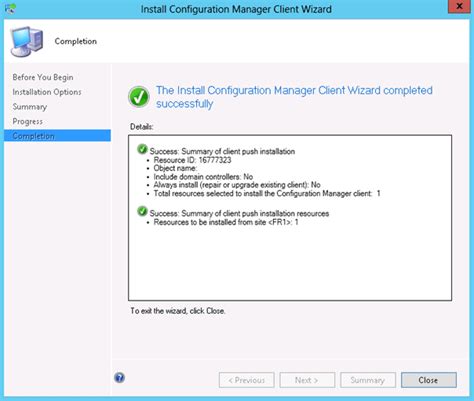Screen dimensions: 474x401
Task: Click the Object name: line
Action: (175, 168)
